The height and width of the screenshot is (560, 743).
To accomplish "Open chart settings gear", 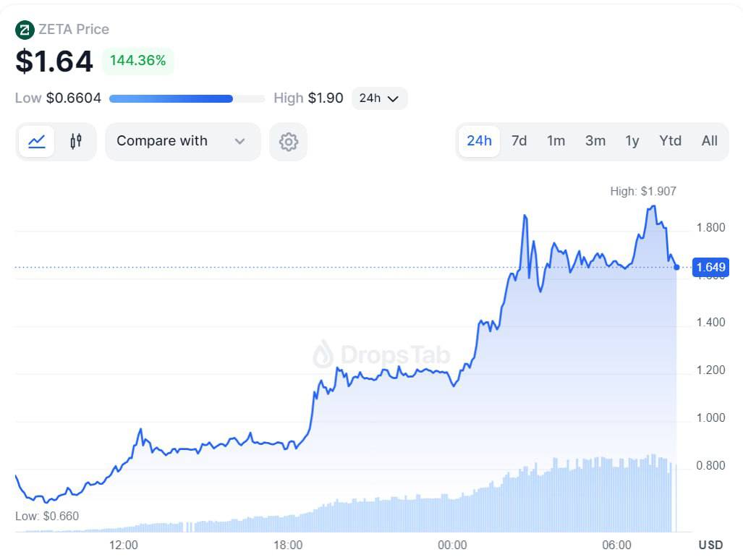I will tap(288, 142).
